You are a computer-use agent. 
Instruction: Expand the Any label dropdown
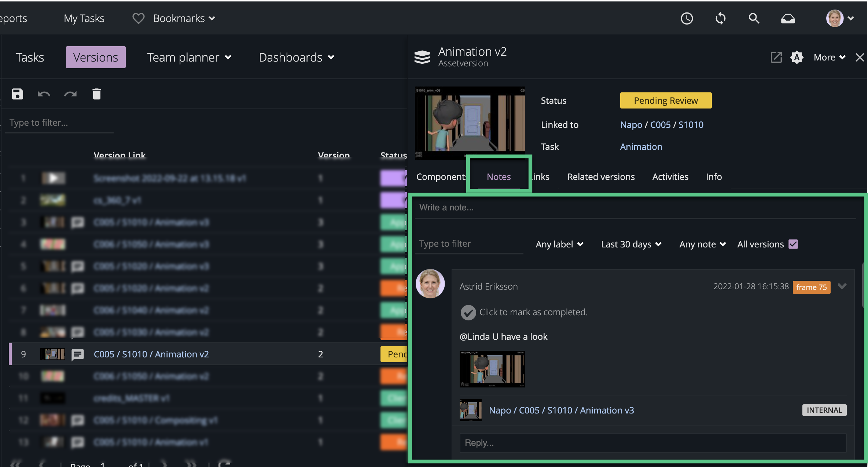(559, 244)
